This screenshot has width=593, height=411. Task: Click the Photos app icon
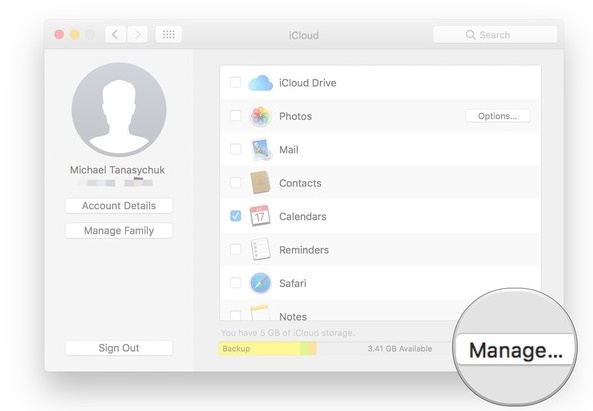click(x=260, y=116)
